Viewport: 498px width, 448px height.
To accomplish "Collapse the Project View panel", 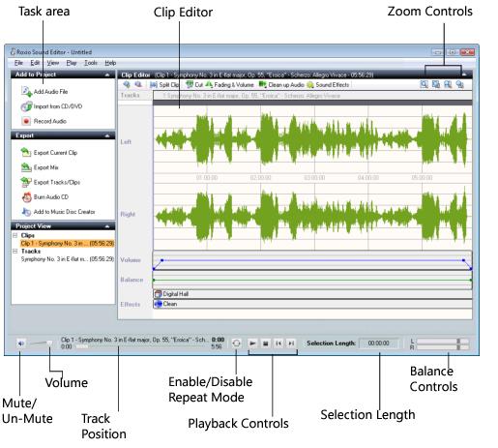I will pos(107,226).
